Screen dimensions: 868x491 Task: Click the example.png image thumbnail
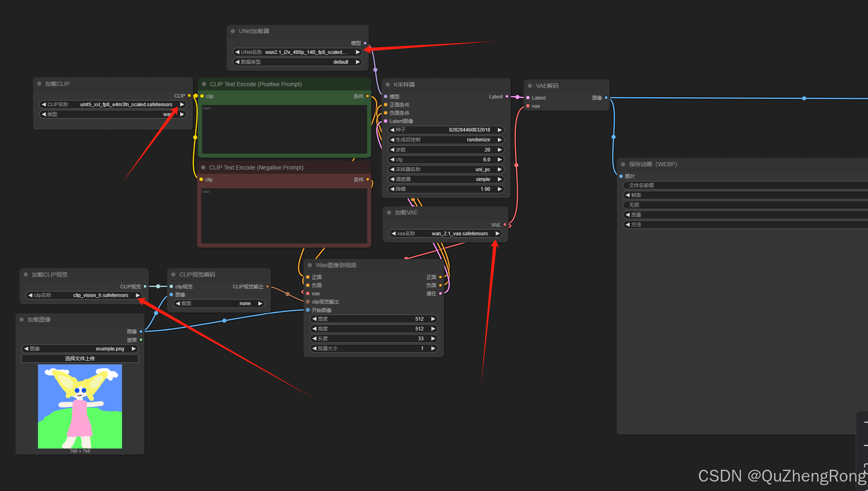tap(80, 406)
